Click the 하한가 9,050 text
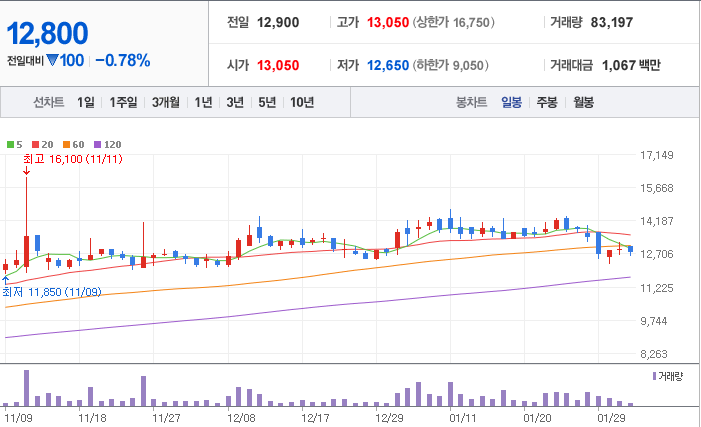 pyautogui.click(x=450, y=65)
